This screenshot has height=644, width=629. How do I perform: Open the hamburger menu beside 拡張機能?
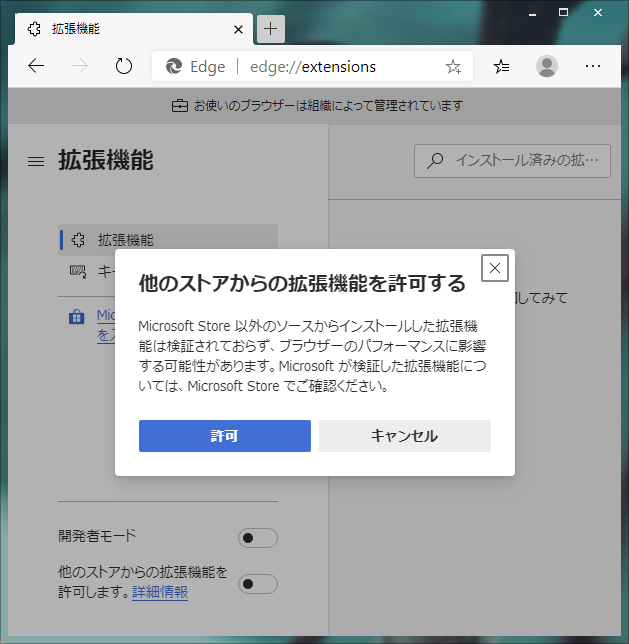[36, 161]
